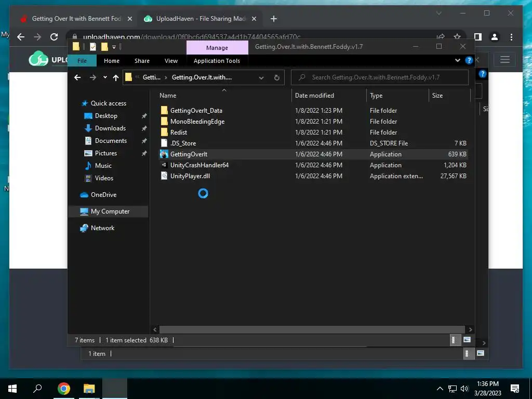Show hidden system tray icons

[440, 389]
